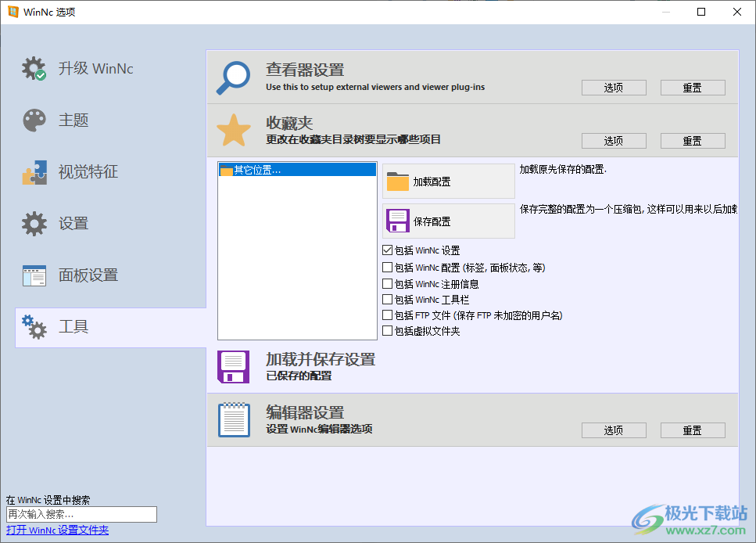The height and width of the screenshot is (543, 756).
Task: Click 重置 button for 收藏夹
Action: 693,141
